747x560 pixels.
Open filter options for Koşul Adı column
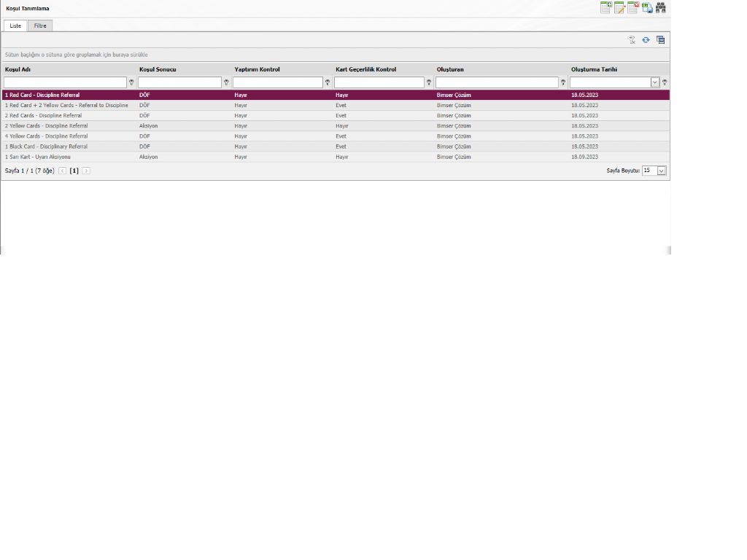click(131, 82)
